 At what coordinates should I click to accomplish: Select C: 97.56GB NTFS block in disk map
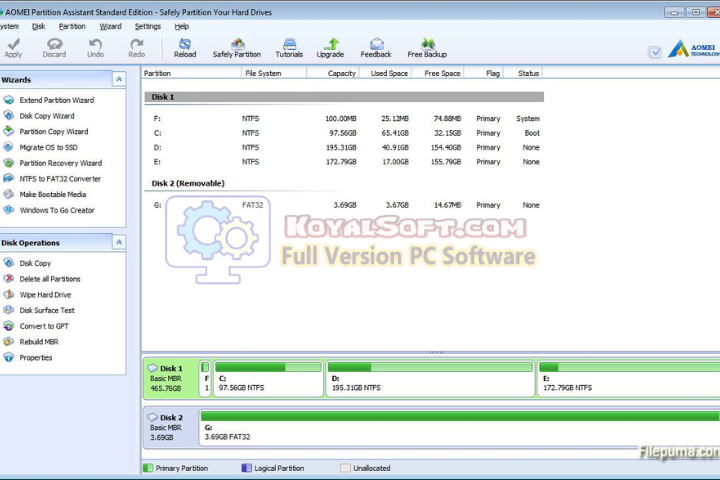point(268,378)
